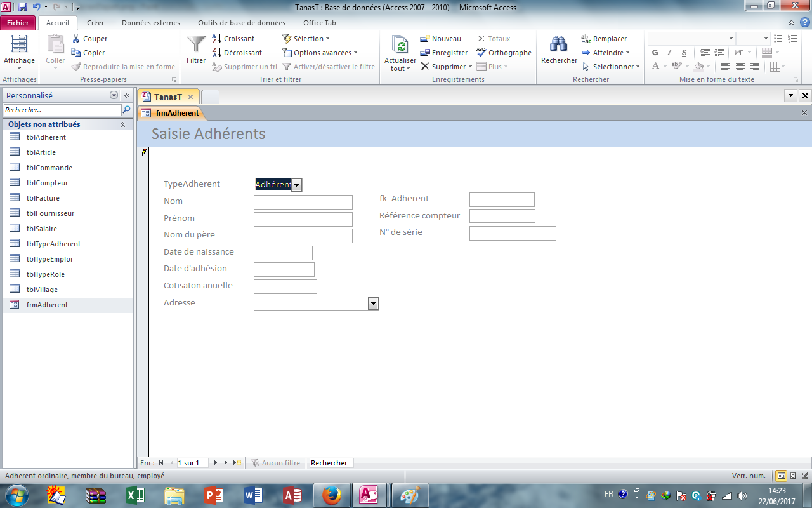812x508 pixels.
Task: Open the navigation pane Personnalisé menu
Action: click(x=114, y=95)
